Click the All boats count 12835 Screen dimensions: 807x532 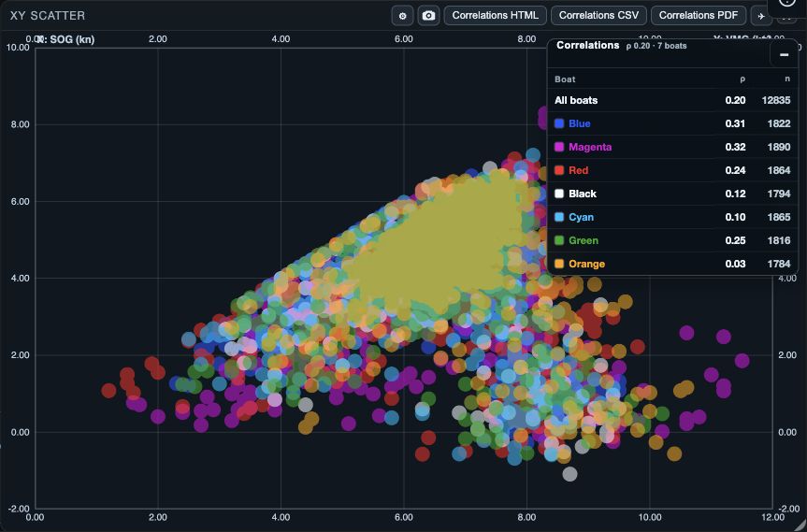point(776,100)
